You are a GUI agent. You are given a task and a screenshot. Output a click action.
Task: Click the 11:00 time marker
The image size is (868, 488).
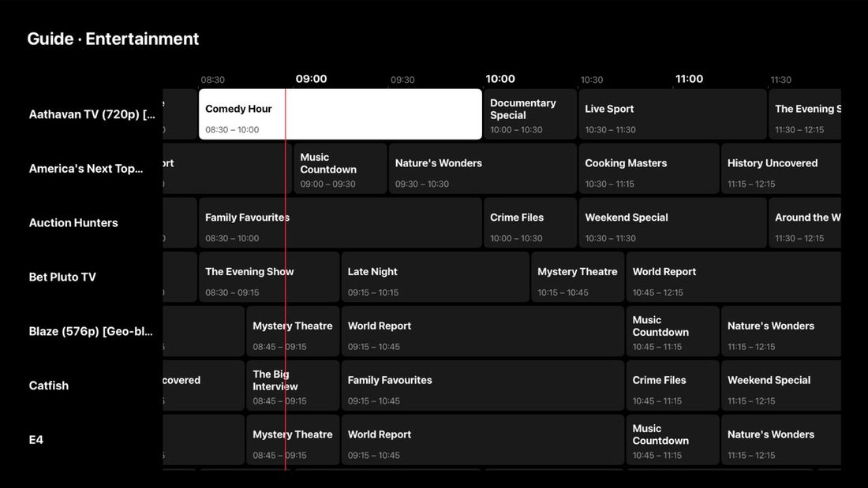click(x=689, y=79)
